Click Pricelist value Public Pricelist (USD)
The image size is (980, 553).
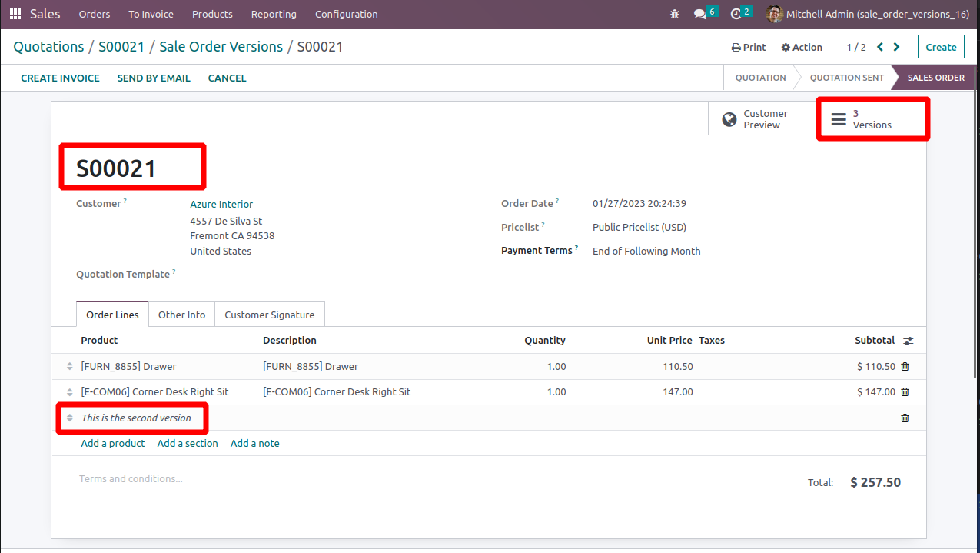pos(639,227)
